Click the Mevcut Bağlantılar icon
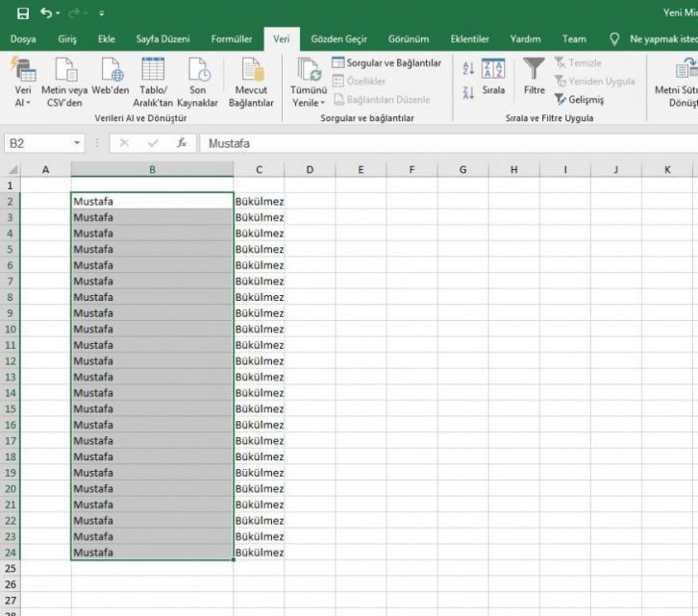Image resolution: width=698 pixels, height=616 pixels. tap(251, 70)
